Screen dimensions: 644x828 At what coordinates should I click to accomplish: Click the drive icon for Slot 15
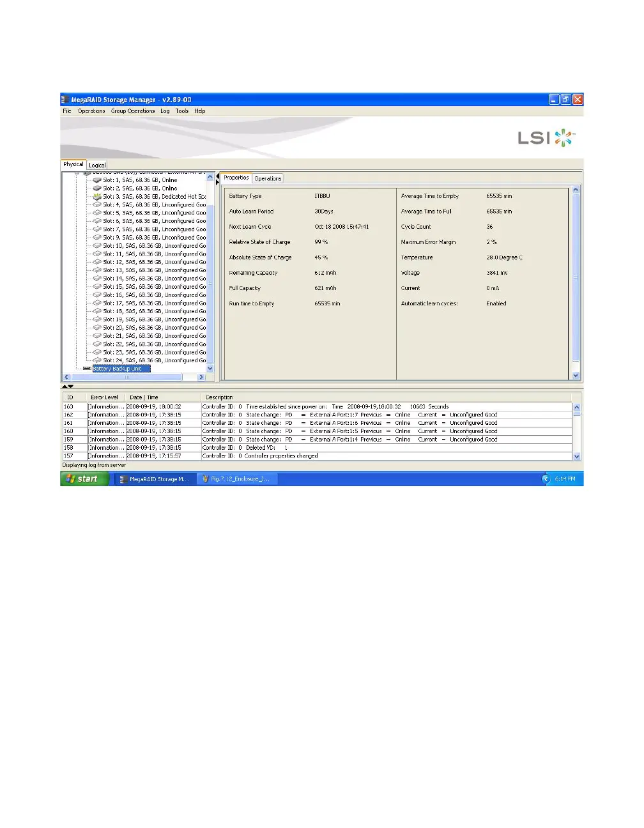97,287
